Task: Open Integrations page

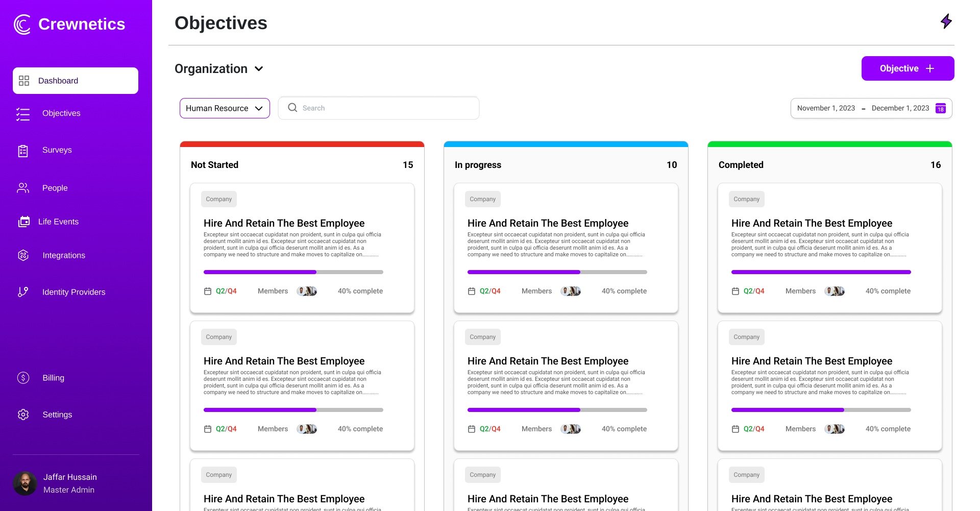Action: click(x=64, y=255)
